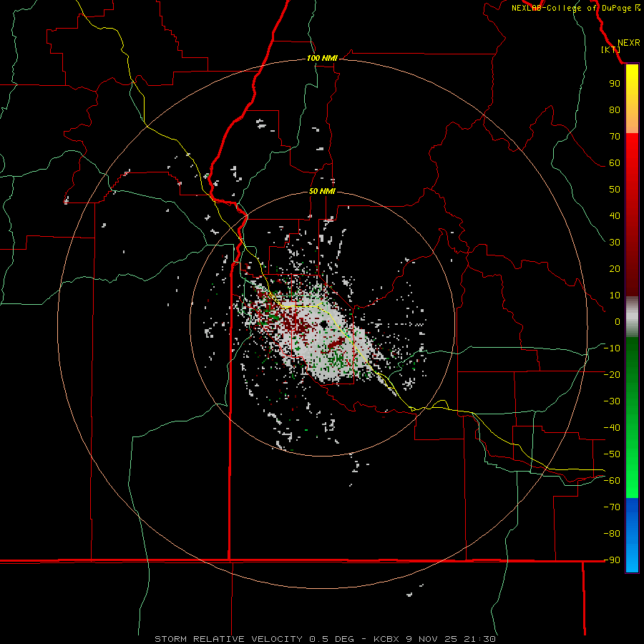Click the -10 scale value

click(612, 348)
